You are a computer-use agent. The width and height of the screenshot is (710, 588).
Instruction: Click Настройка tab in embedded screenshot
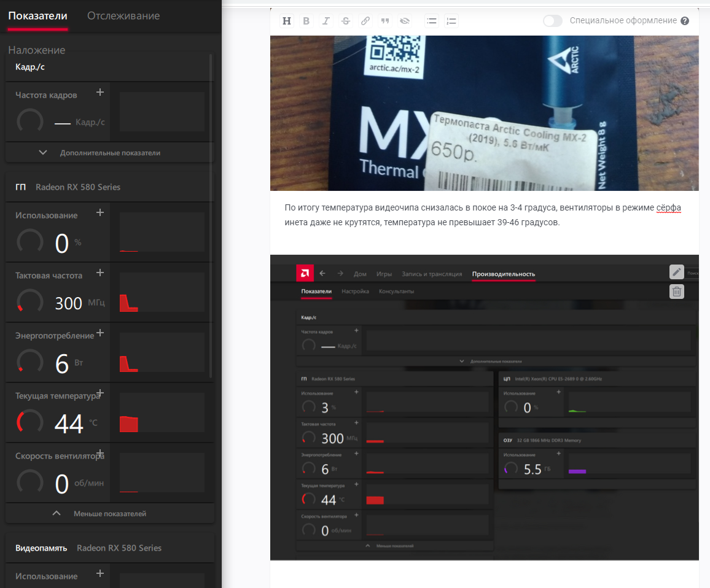[355, 291]
